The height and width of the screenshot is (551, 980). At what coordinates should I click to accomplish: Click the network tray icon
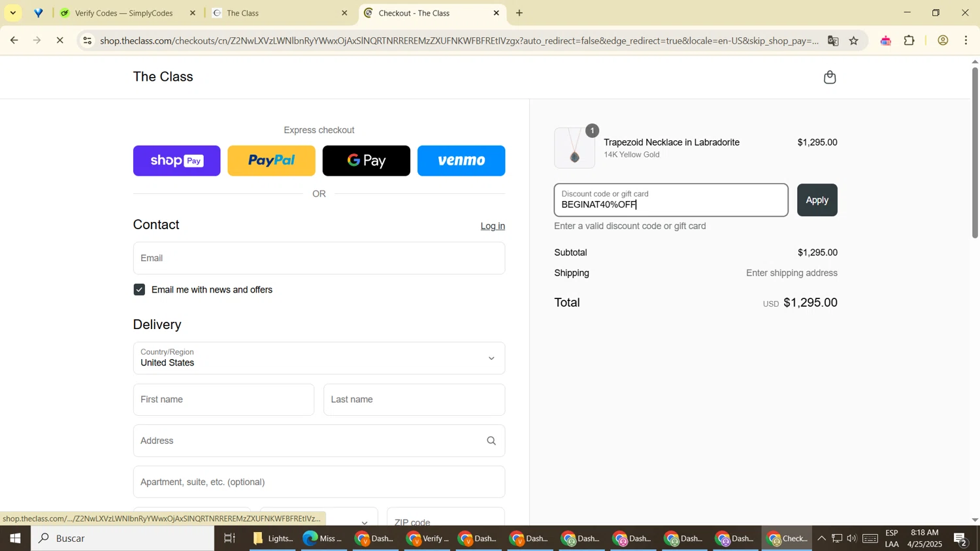pos(837,539)
